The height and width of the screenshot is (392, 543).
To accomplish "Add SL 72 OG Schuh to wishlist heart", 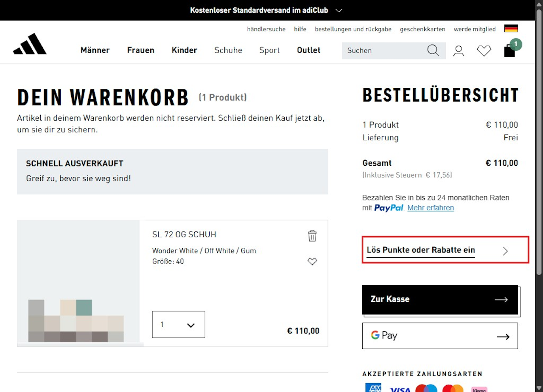I will click(312, 261).
